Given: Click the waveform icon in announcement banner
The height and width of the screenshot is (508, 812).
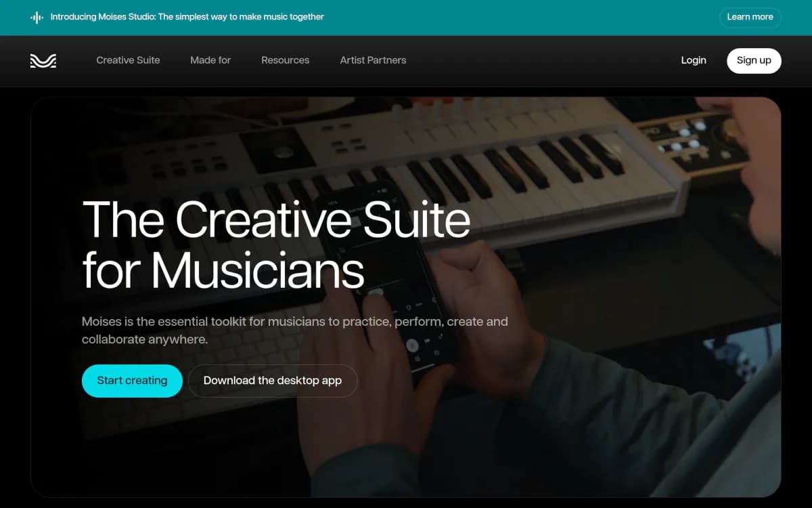Looking at the screenshot, I should pos(37,17).
